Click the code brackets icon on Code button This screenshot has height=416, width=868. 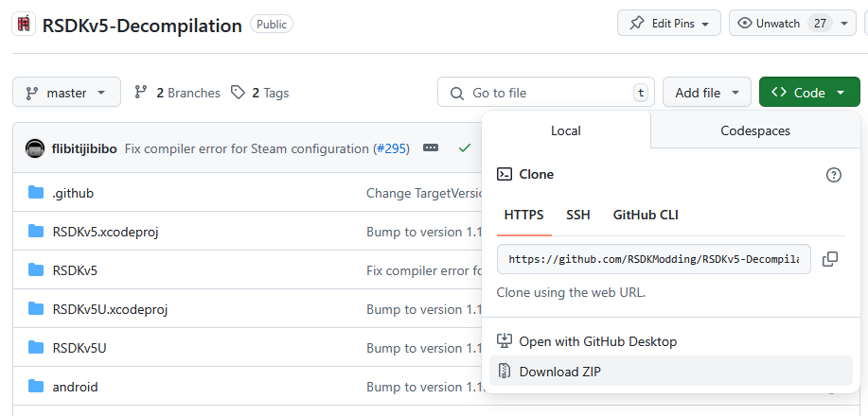click(779, 93)
